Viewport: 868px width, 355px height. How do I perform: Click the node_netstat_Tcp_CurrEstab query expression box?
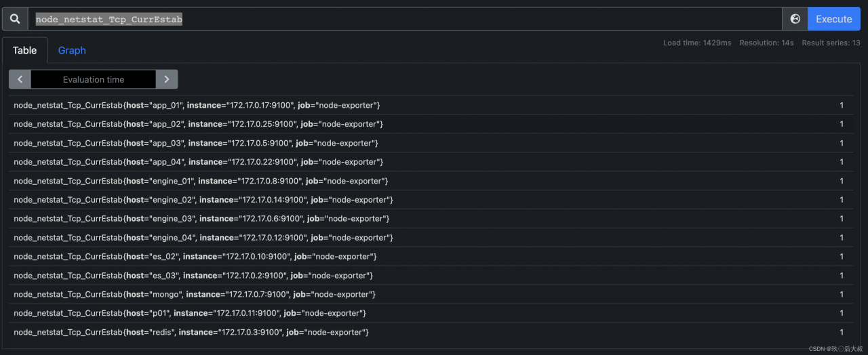[x=405, y=19]
